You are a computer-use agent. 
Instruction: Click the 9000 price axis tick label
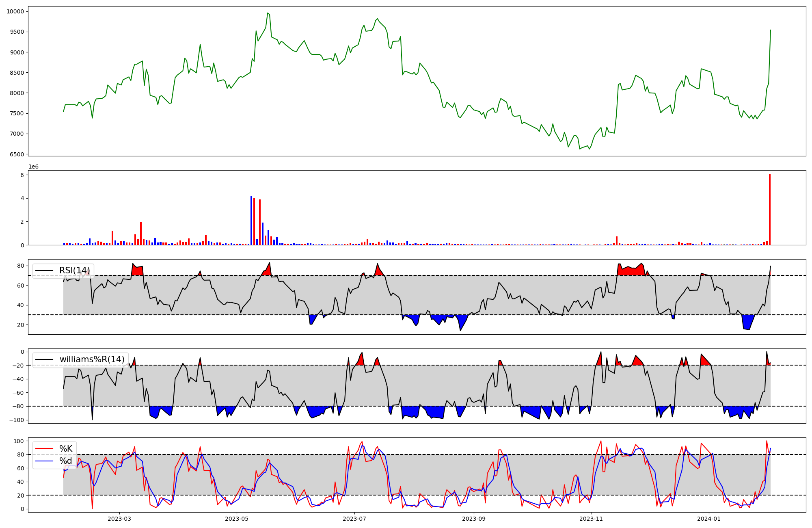coord(17,52)
